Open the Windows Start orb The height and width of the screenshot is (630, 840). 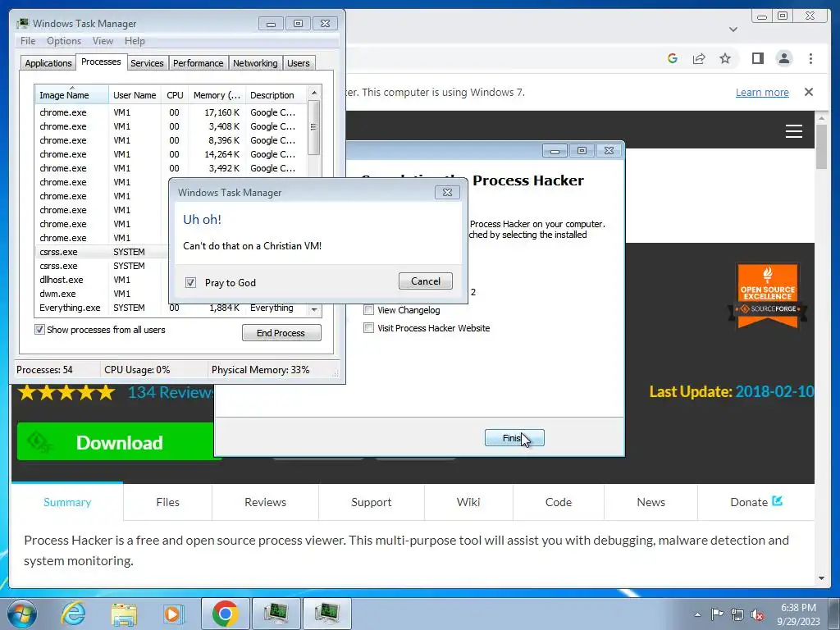tap(21, 614)
